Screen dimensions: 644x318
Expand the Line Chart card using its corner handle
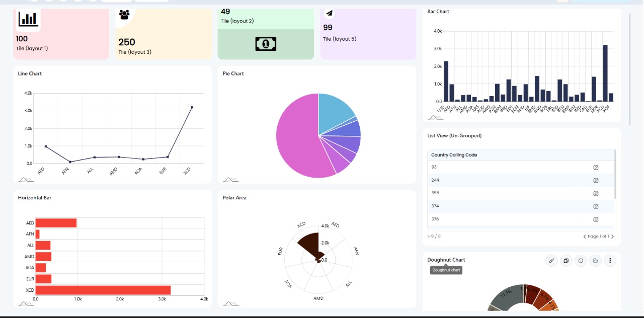point(25,179)
